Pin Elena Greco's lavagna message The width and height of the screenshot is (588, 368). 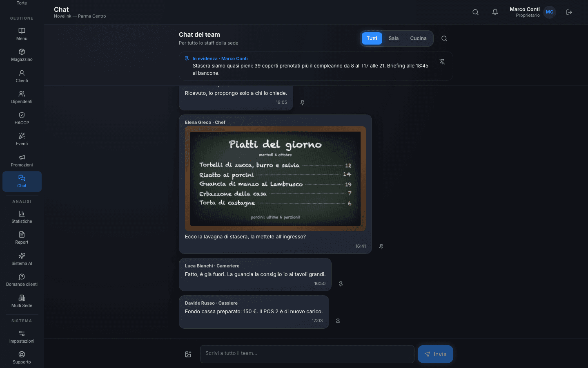(x=381, y=247)
